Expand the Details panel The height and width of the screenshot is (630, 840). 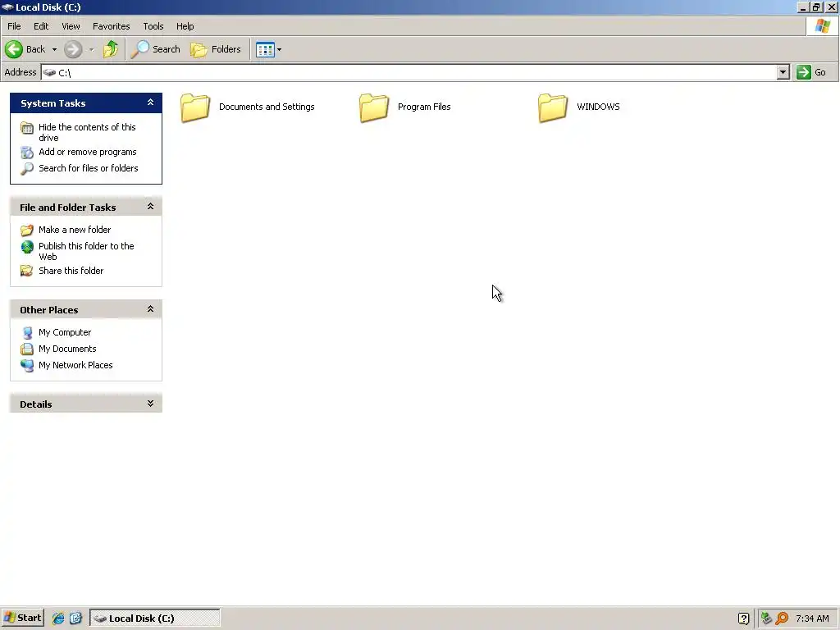[x=151, y=404]
